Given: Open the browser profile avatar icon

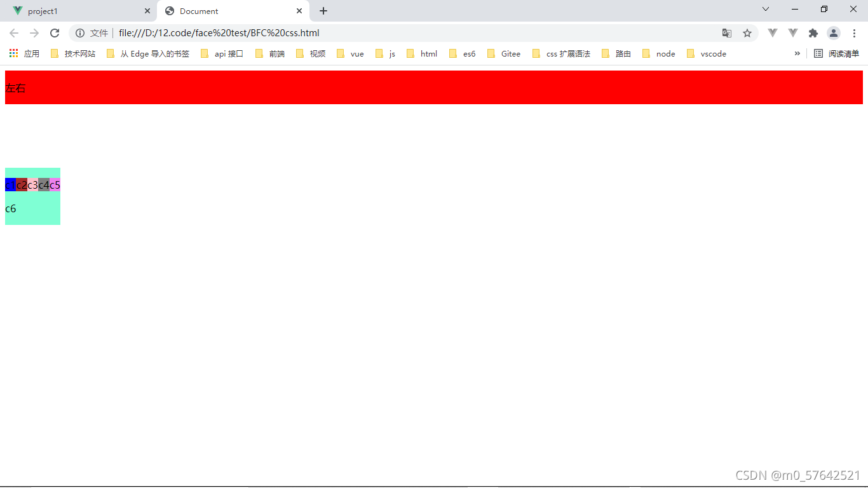Looking at the screenshot, I should pyautogui.click(x=834, y=32).
